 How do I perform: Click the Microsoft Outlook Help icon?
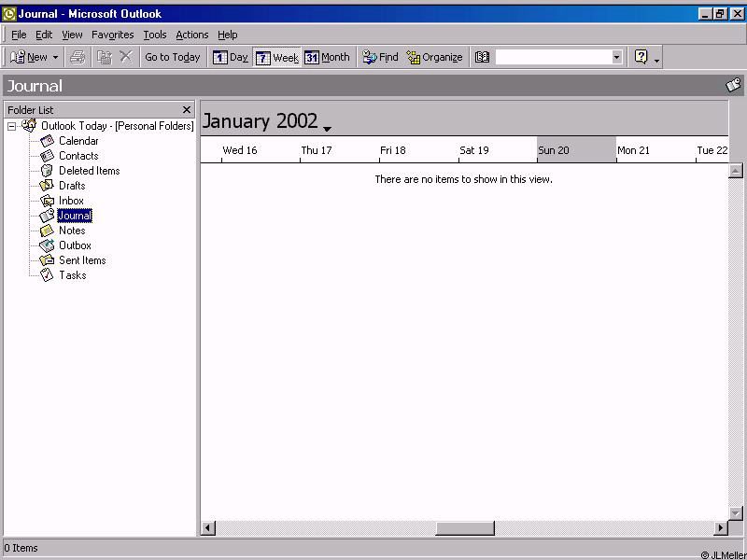click(x=641, y=57)
